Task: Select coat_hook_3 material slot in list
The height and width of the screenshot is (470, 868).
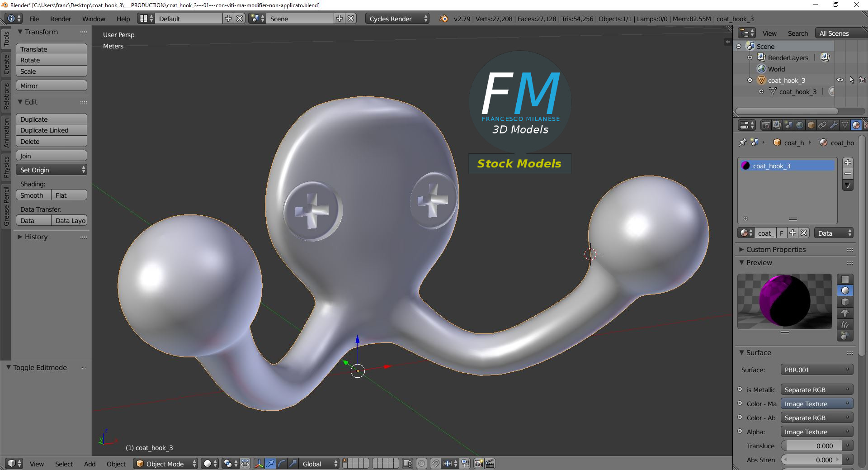Action: tap(787, 166)
